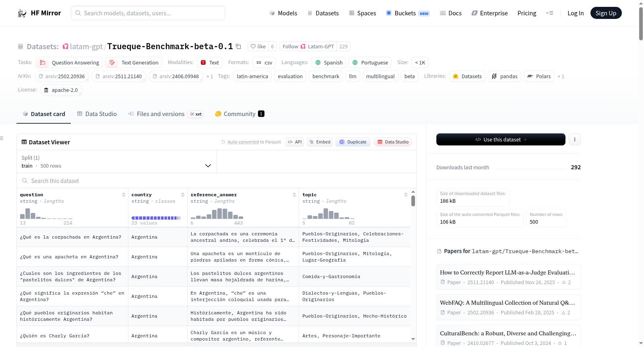644x347 pixels.
Task: Open the apache-2.0 license tag
Action: 61,90
